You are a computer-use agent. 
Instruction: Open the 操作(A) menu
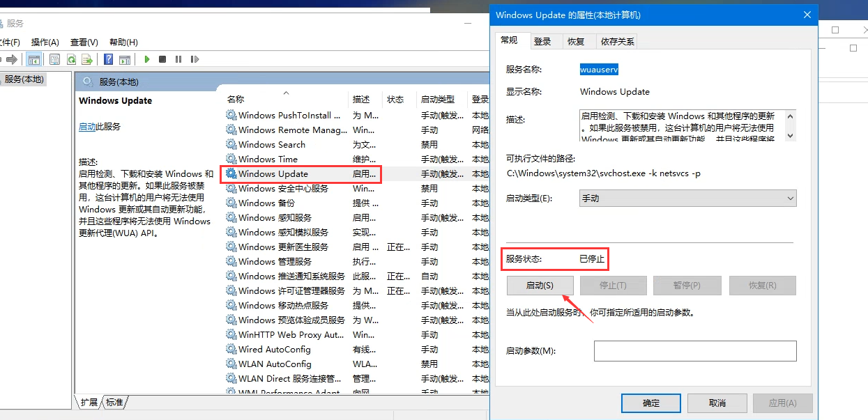pyautogui.click(x=45, y=42)
